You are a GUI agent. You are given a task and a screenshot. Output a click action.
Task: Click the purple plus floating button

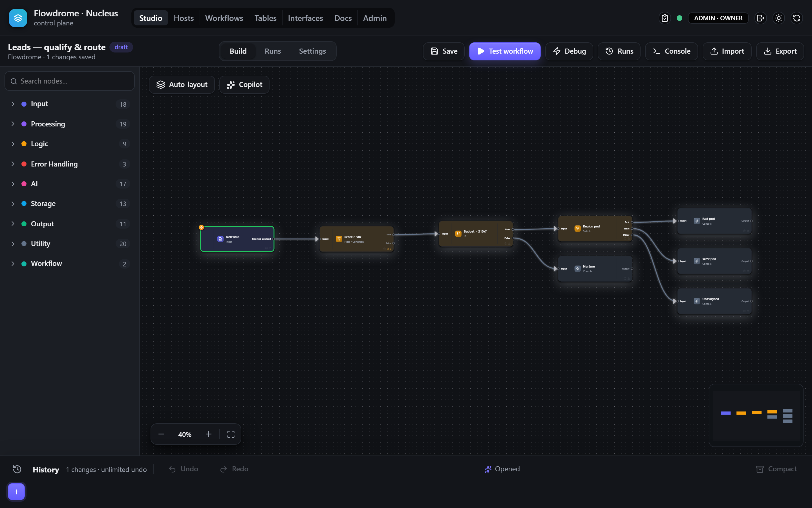coord(16,492)
